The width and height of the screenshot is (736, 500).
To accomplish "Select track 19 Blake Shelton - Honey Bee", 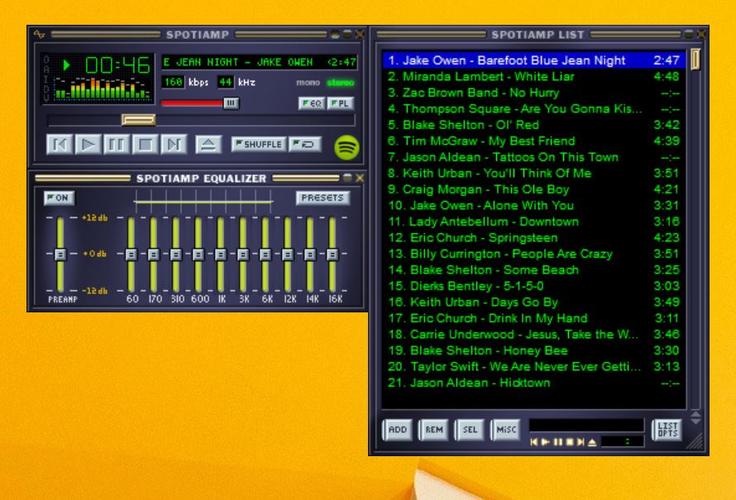I will tap(534, 350).
